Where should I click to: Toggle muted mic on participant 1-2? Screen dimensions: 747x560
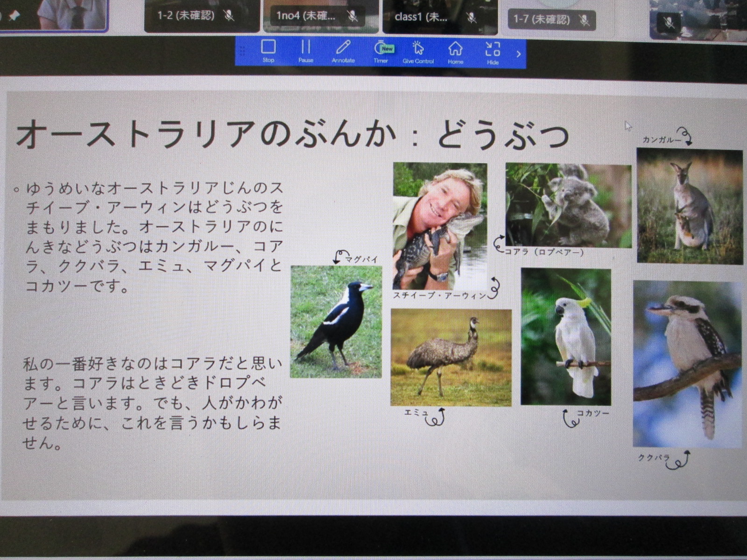229,16
